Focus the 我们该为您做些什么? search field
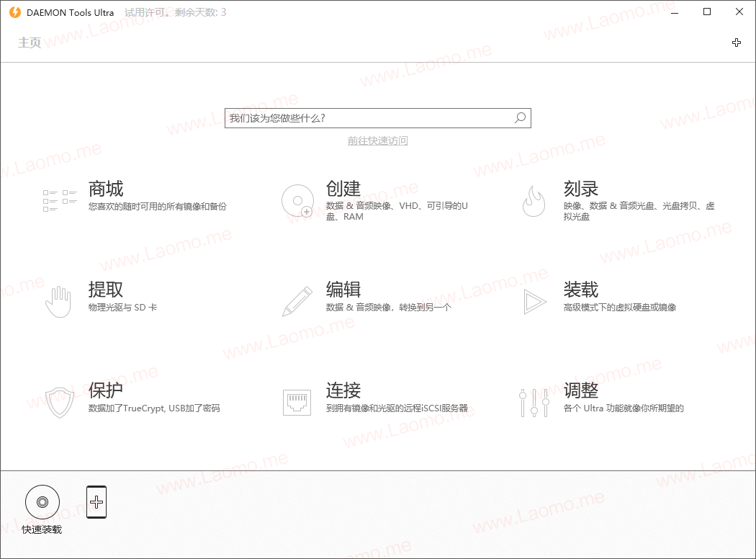Image resolution: width=756 pixels, height=559 pixels. tap(377, 118)
